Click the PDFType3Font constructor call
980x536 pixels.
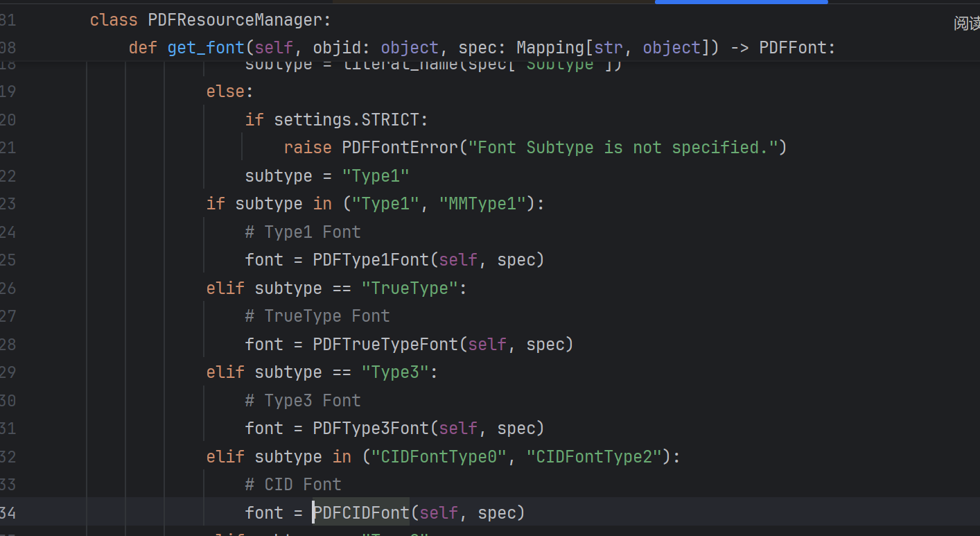371,429
